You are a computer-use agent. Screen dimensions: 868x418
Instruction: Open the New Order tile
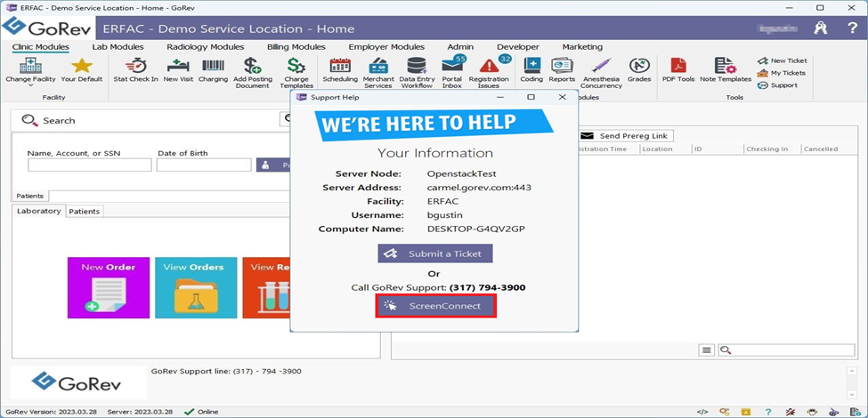[108, 287]
